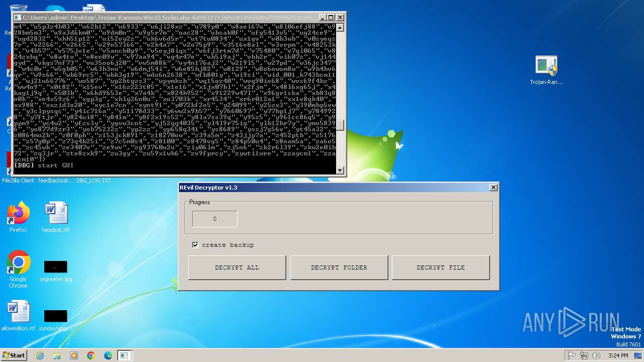644x362 pixels.
Task: Launch Microsoft Edge from the taskbar
Action: 108,355
